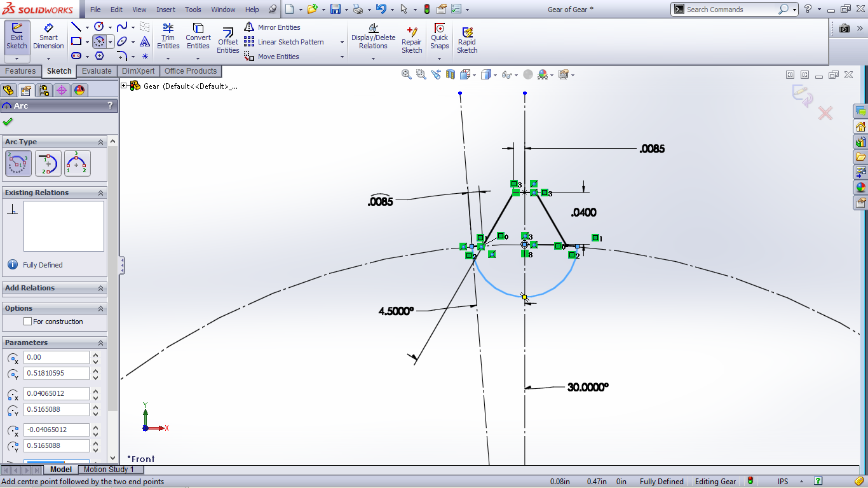Expand the Gear feature tree node
This screenshot has width=868, height=488.
125,86
